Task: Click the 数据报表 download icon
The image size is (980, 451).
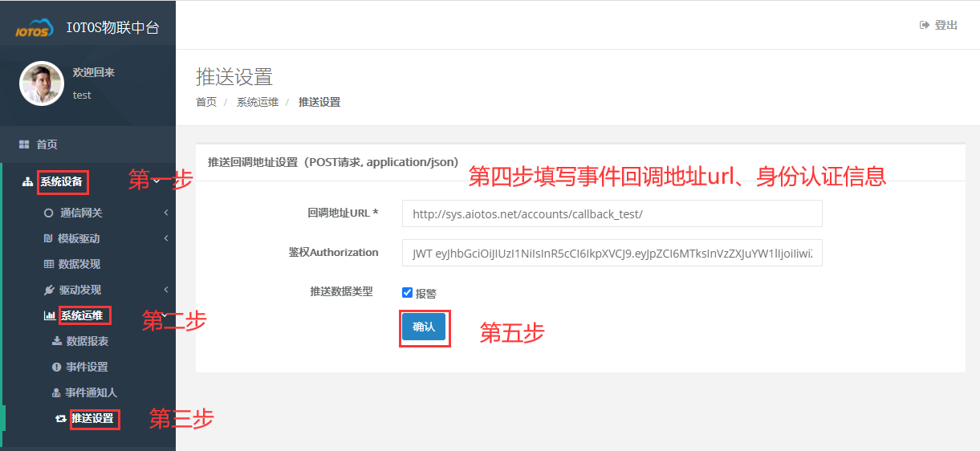Action: click(56, 341)
